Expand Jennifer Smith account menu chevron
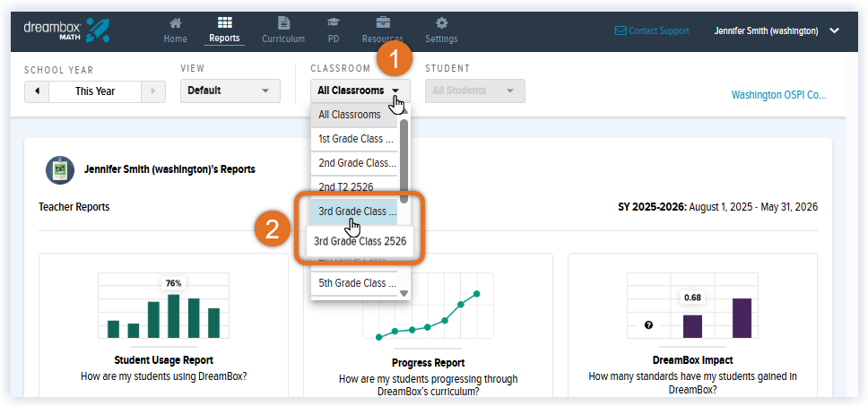This screenshot has width=868, height=406. [x=834, y=31]
